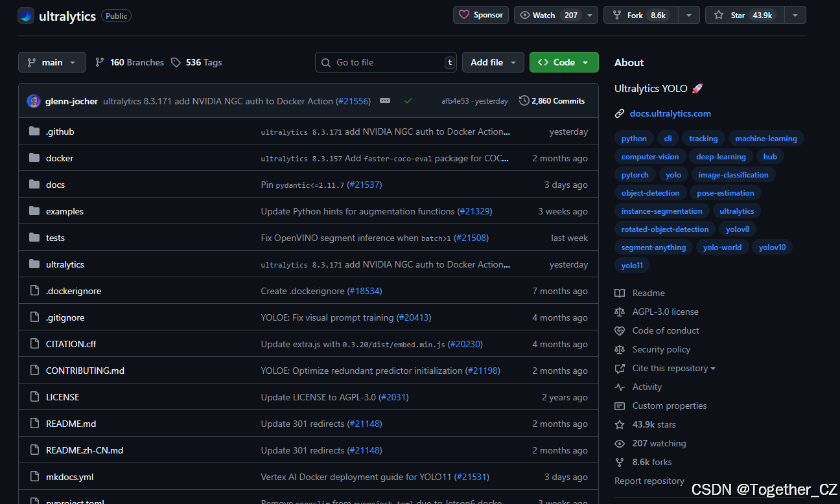Expand the Star lists dropdown arrow

[x=795, y=15]
